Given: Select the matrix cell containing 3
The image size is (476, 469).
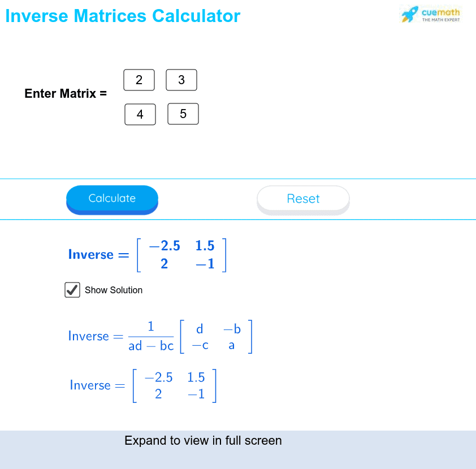Looking at the screenshot, I should [x=181, y=80].
